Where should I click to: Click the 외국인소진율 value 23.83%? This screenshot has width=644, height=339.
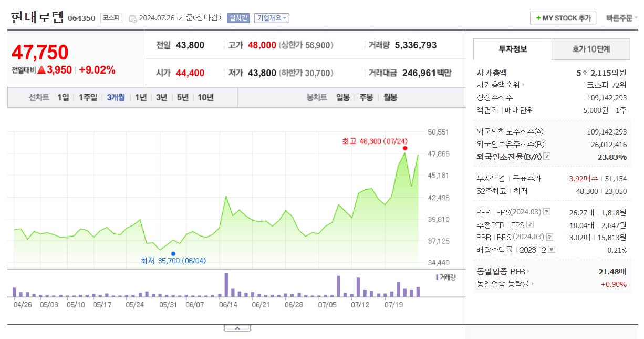click(x=611, y=157)
